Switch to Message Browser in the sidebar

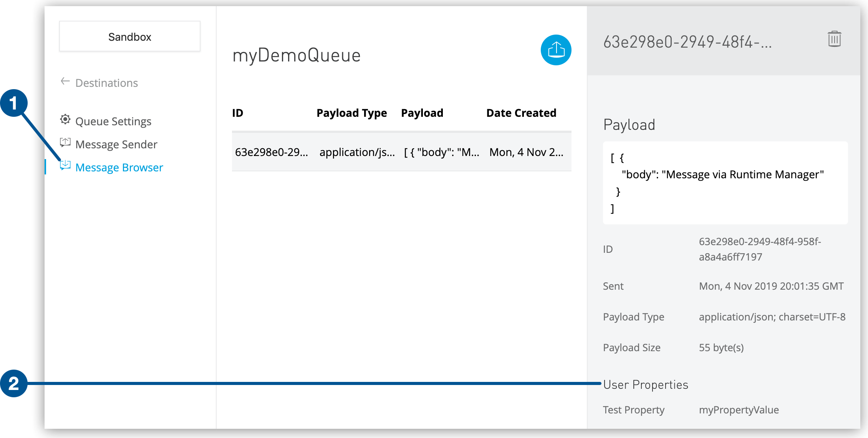[x=119, y=167]
